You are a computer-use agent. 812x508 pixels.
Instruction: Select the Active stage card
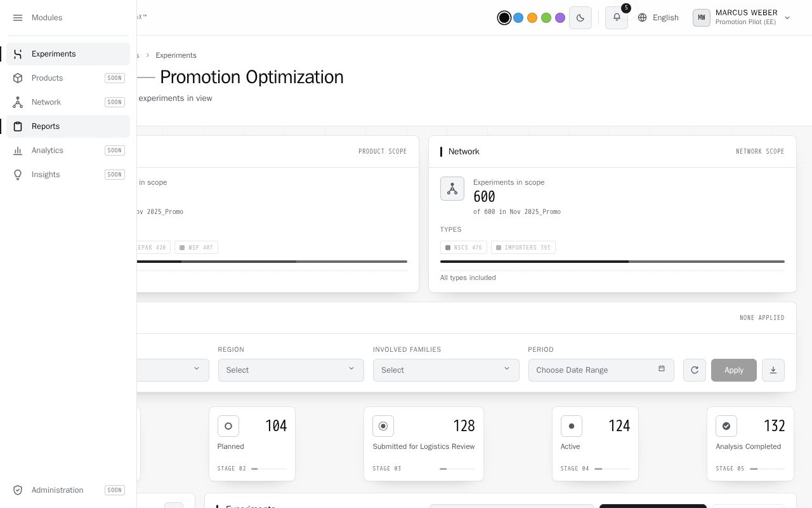595,444
